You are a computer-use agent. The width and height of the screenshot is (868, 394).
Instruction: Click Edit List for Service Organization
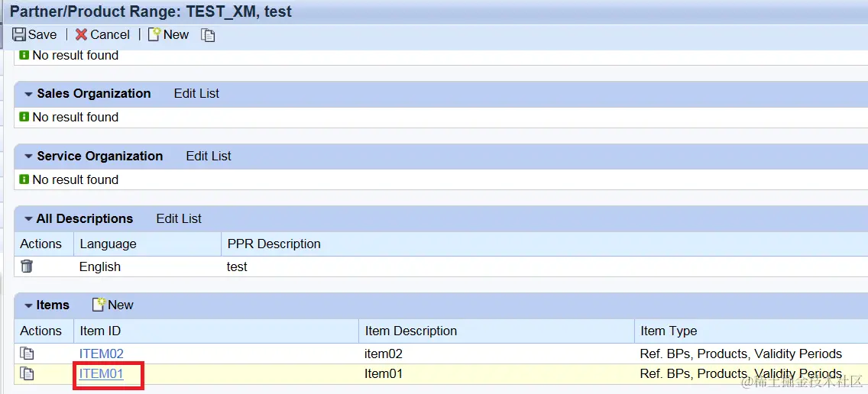point(209,156)
